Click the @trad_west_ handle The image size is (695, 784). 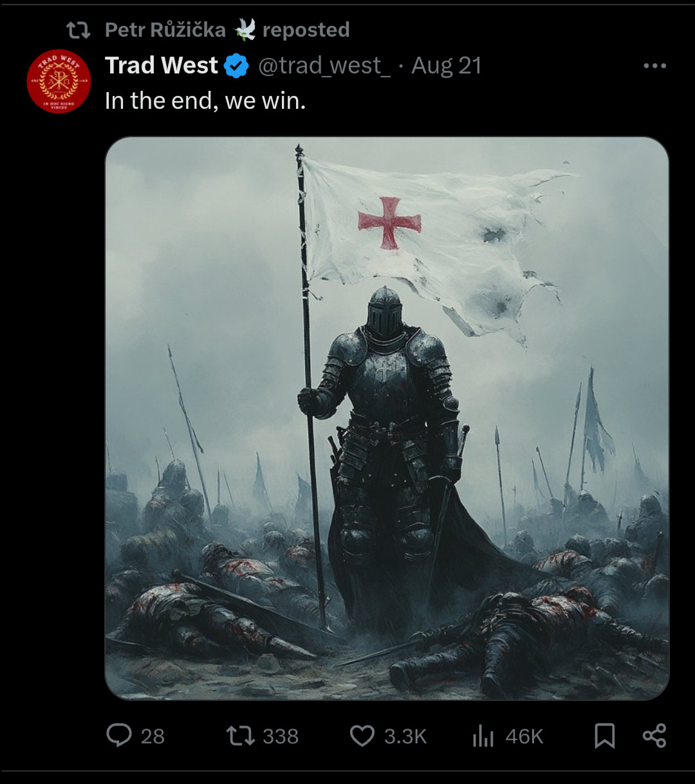324,66
